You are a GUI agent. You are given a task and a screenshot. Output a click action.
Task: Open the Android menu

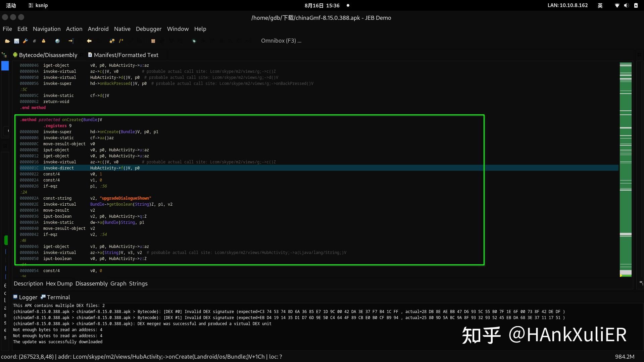[98, 29]
